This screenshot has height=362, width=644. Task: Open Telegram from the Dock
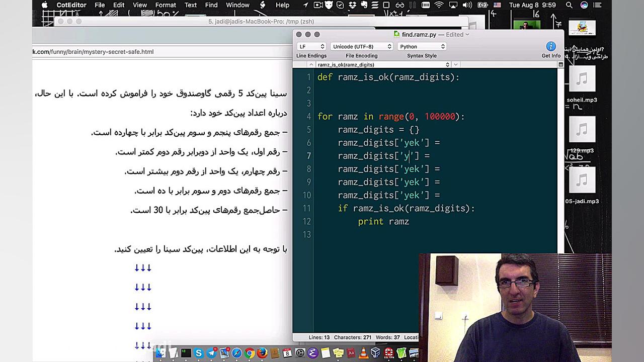211,353
